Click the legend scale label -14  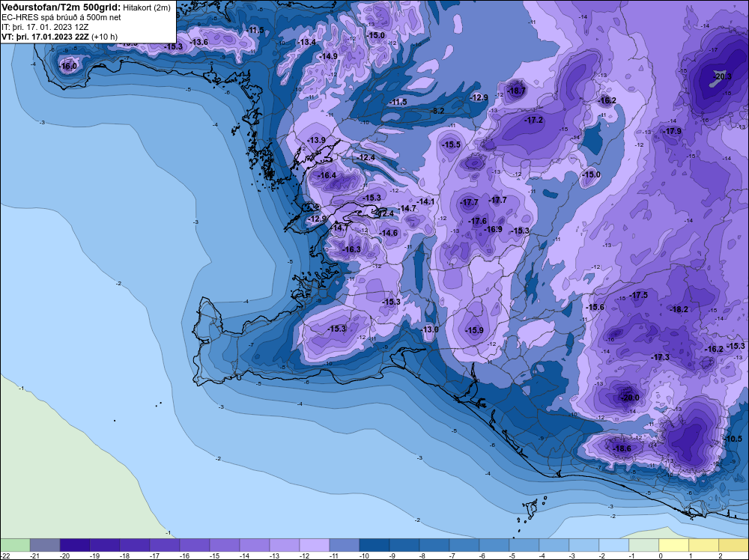pos(244,556)
